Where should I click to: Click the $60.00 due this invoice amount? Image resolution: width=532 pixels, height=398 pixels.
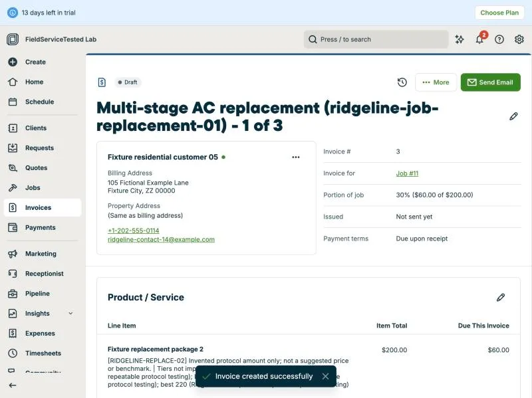coord(498,350)
